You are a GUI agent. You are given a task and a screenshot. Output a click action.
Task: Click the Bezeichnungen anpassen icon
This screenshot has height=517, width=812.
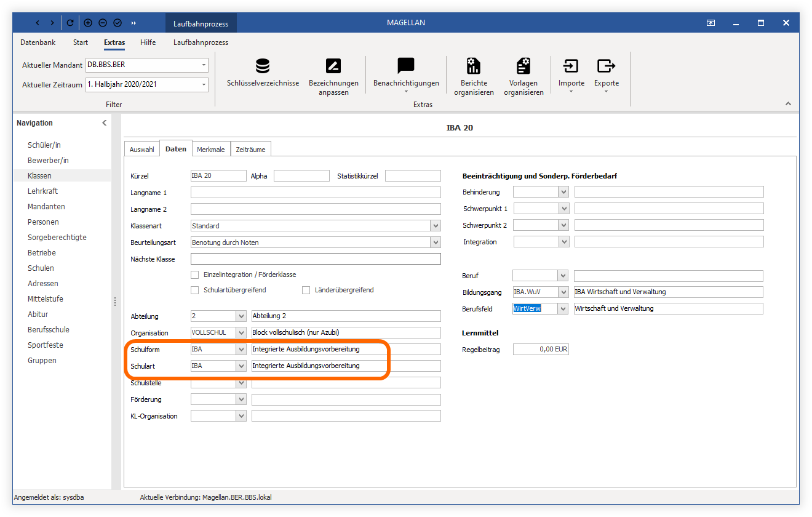pyautogui.click(x=333, y=66)
